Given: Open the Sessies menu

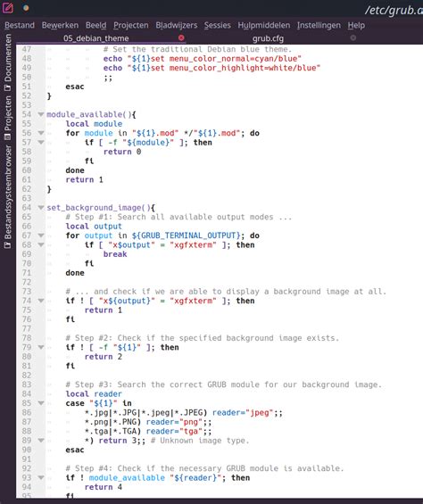Looking at the screenshot, I should [x=218, y=25].
